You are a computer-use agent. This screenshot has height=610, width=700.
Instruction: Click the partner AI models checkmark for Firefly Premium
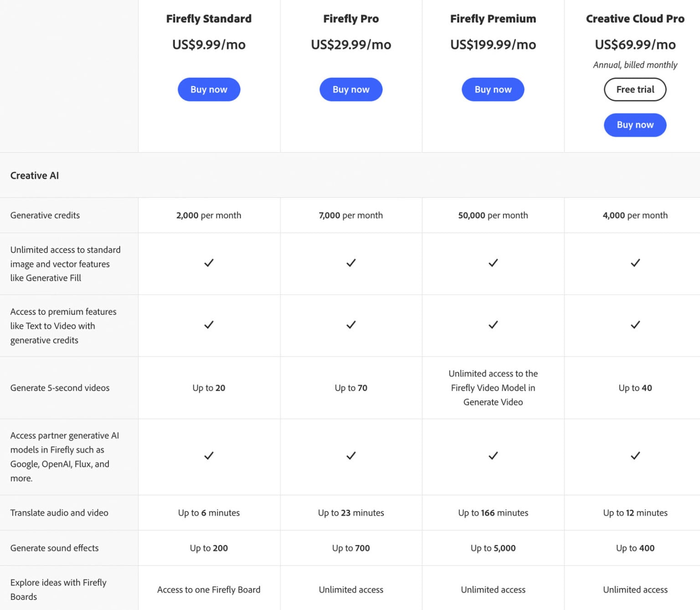493,456
